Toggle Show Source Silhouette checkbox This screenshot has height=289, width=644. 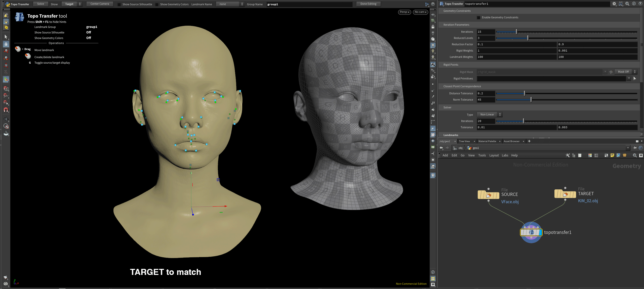pos(119,4)
